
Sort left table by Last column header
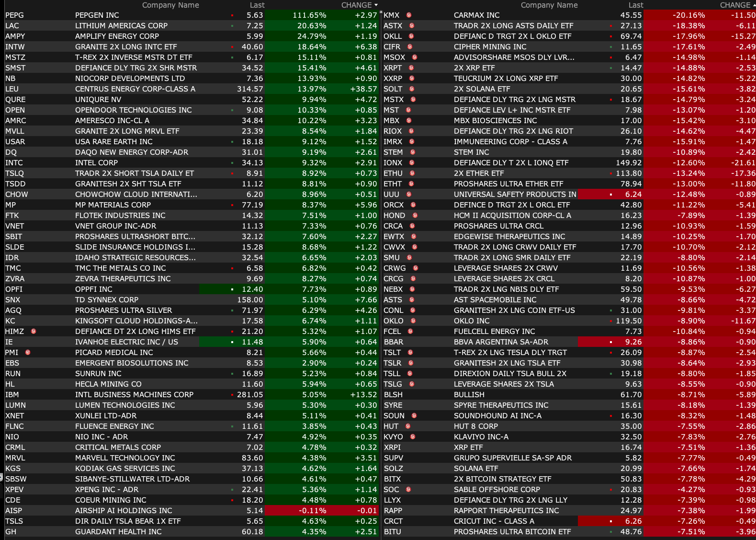tap(257, 5)
